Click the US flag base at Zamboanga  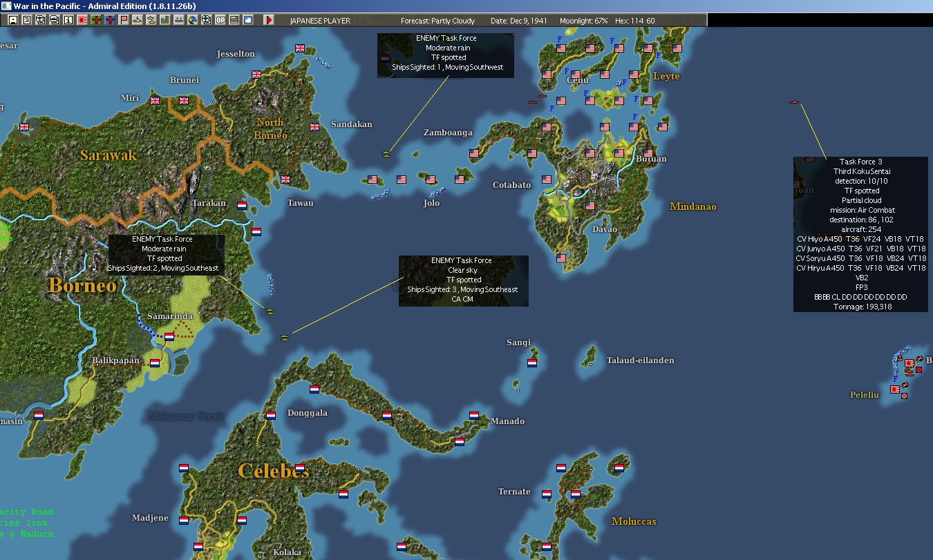(474, 153)
